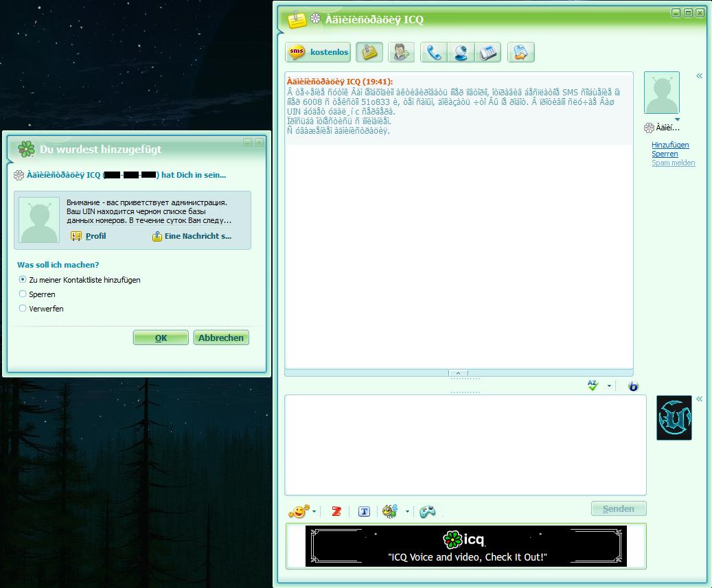Screen dimensions: 712x588
Task: Click the 'Spam melden' link
Action: click(x=673, y=163)
